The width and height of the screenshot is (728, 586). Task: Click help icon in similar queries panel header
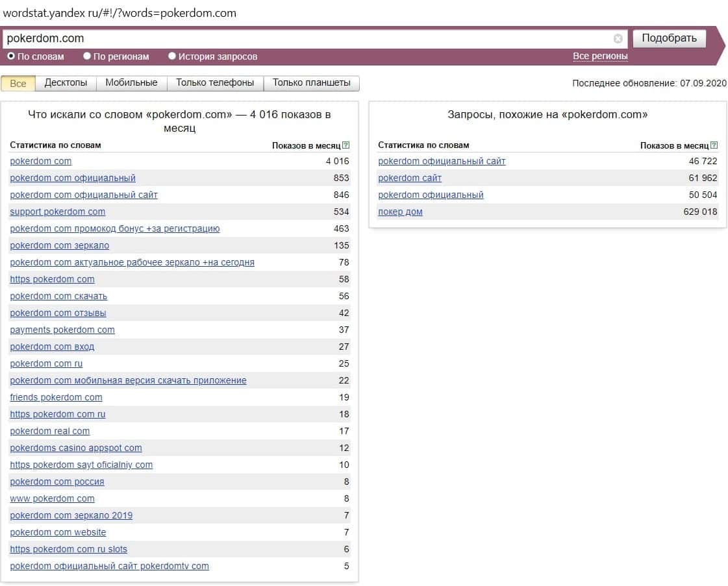point(714,145)
